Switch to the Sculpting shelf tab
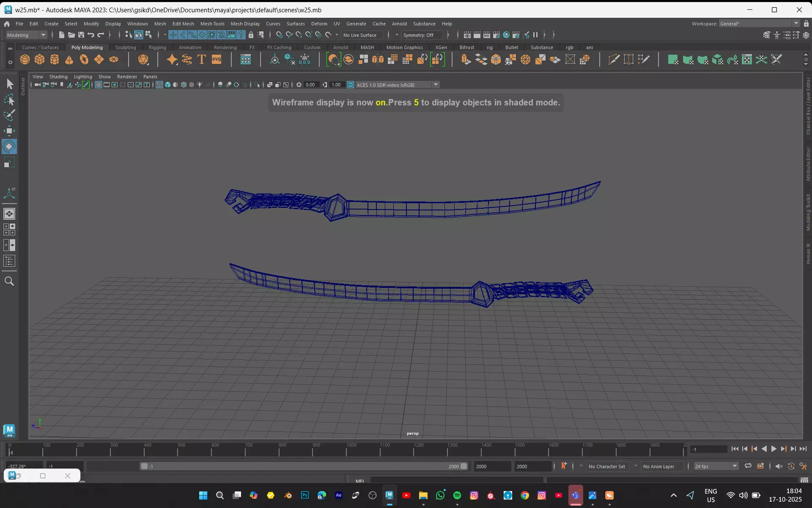This screenshot has height=508, width=812. coord(126,47)
